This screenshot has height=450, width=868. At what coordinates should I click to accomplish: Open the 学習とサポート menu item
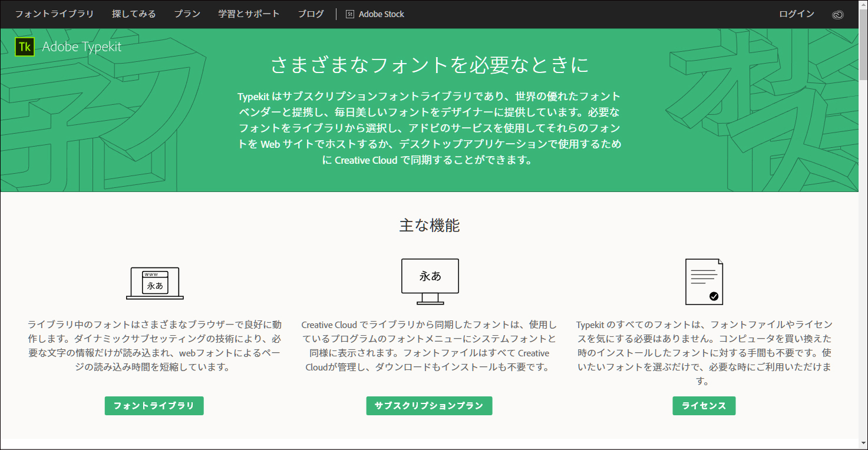point(249,14)
